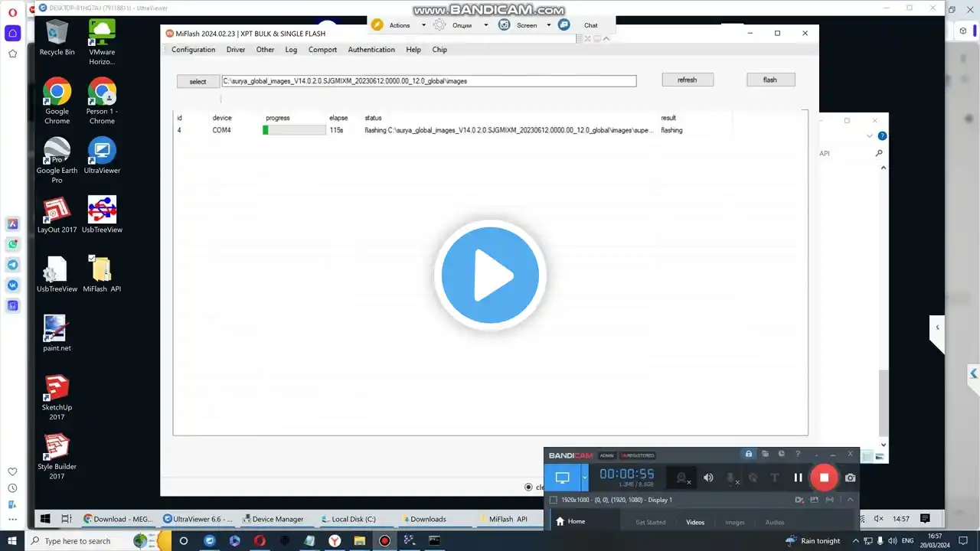
Task: Collapse the Bandicam panel with the up chevron
Action: tap(850, 500)
